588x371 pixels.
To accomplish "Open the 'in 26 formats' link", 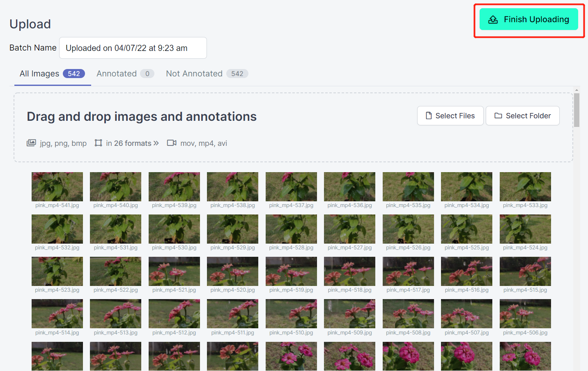I will point(132,143).
